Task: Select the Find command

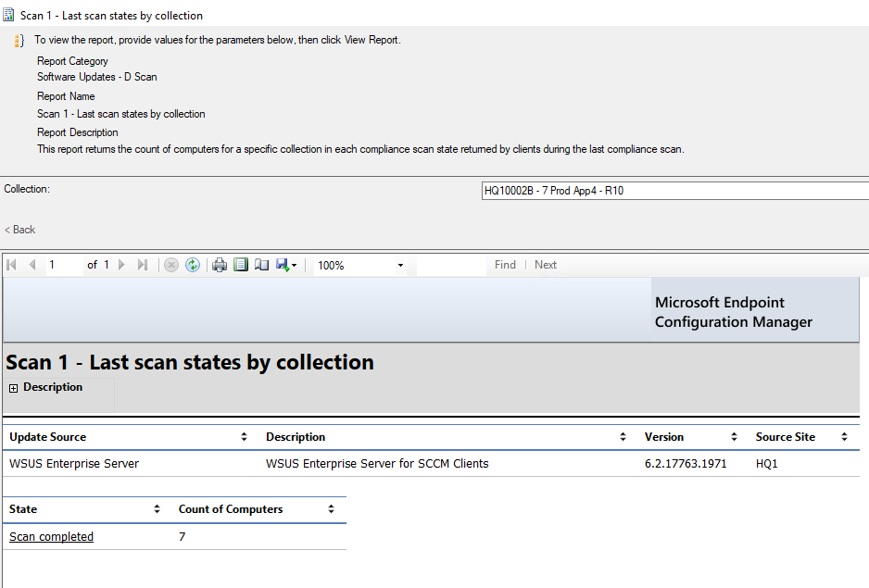Action: pos(505,265)
